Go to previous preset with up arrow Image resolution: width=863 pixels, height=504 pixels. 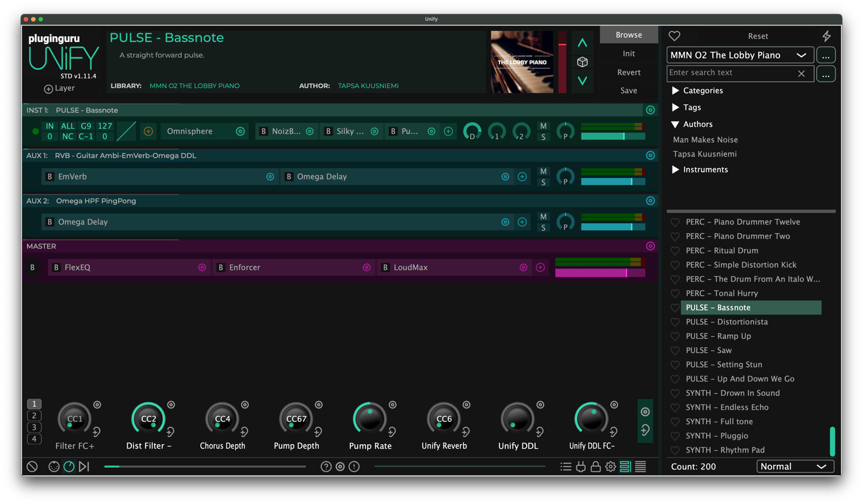tap(582, 43)
